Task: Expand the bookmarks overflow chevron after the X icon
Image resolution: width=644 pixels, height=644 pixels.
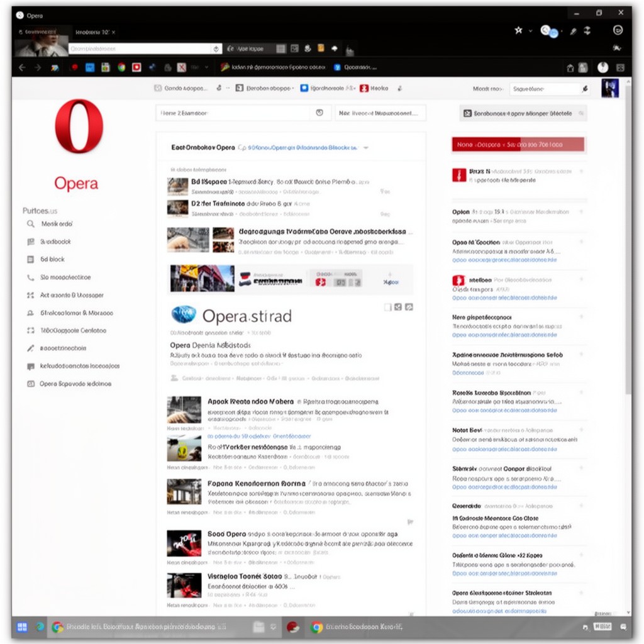Action: tap(206, 67)
